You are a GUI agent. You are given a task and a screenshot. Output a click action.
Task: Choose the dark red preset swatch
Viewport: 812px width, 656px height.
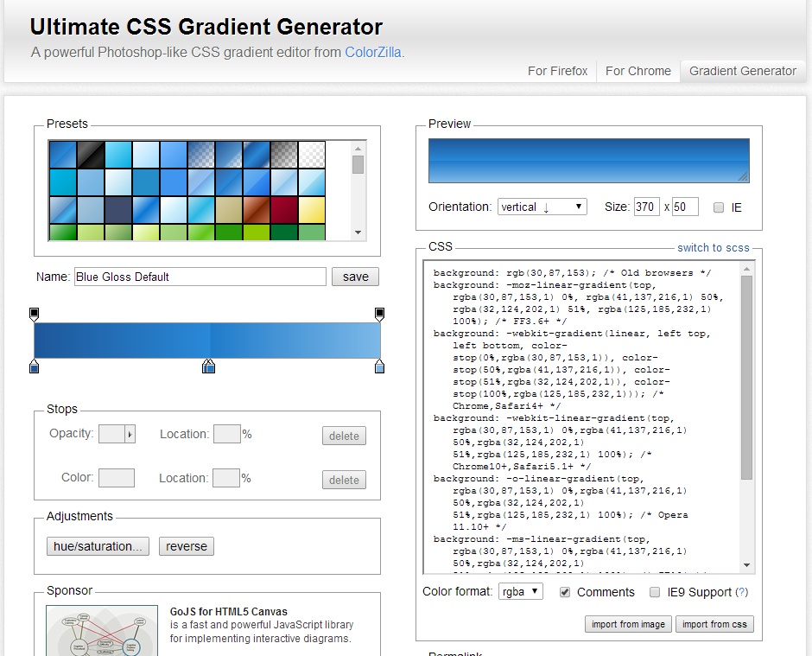(284, 209)
